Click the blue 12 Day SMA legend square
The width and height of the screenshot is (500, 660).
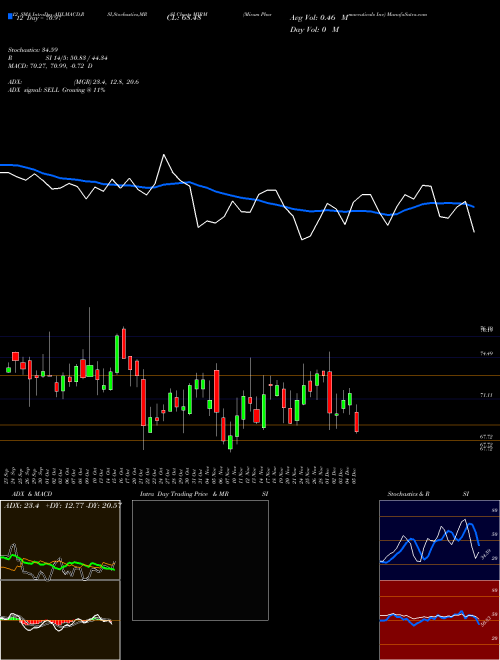click(10, 17)
